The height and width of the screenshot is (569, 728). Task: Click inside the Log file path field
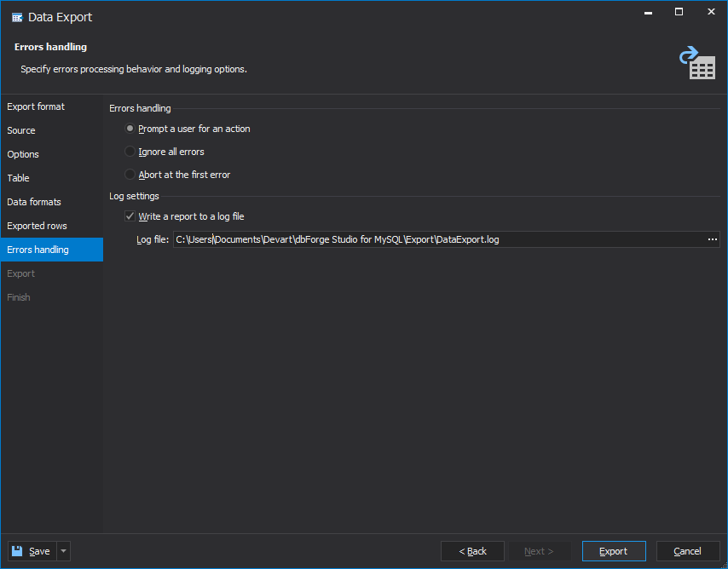439,239
